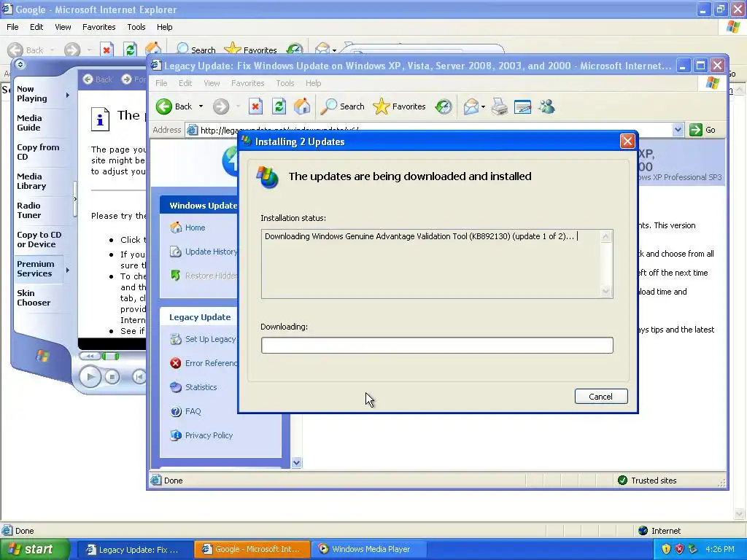Close the Installing 2 Updates dialog

(x=627, y=141)
